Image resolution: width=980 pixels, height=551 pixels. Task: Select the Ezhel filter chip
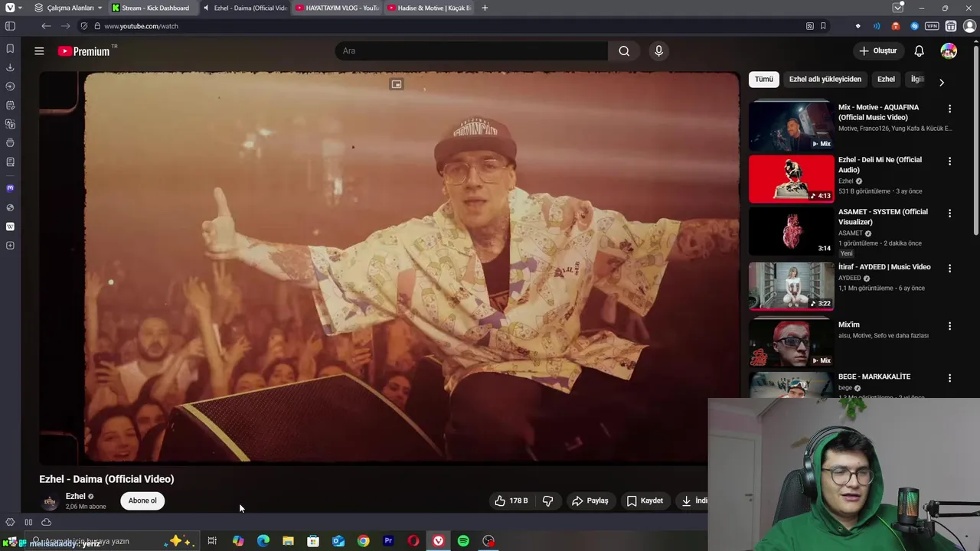[x=886, y=79]
